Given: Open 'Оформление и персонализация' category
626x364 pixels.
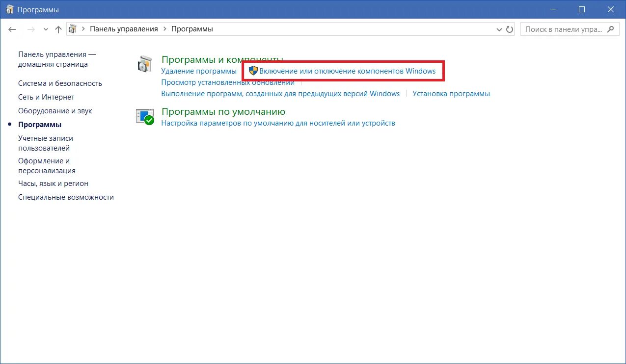Looking at the screenshot, I should click(47, 166).
